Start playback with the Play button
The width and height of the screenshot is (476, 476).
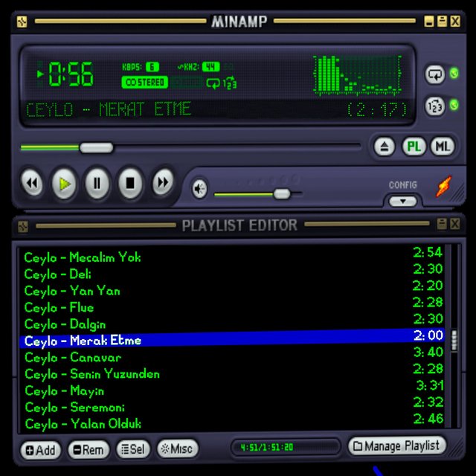coord(64,184)
